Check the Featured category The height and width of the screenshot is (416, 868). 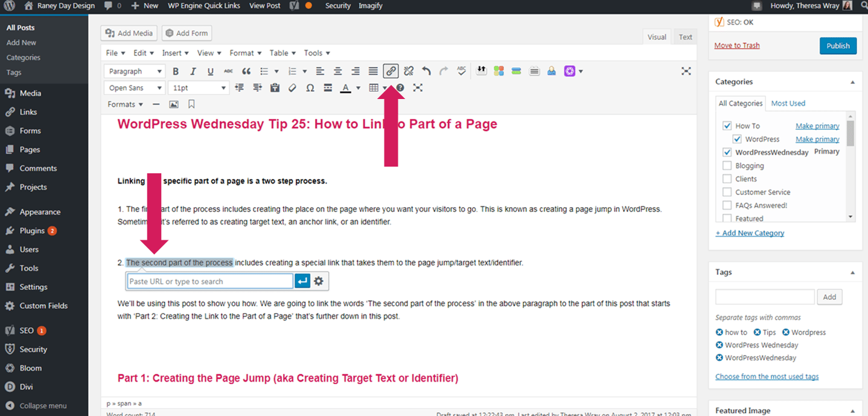point(727,218)
